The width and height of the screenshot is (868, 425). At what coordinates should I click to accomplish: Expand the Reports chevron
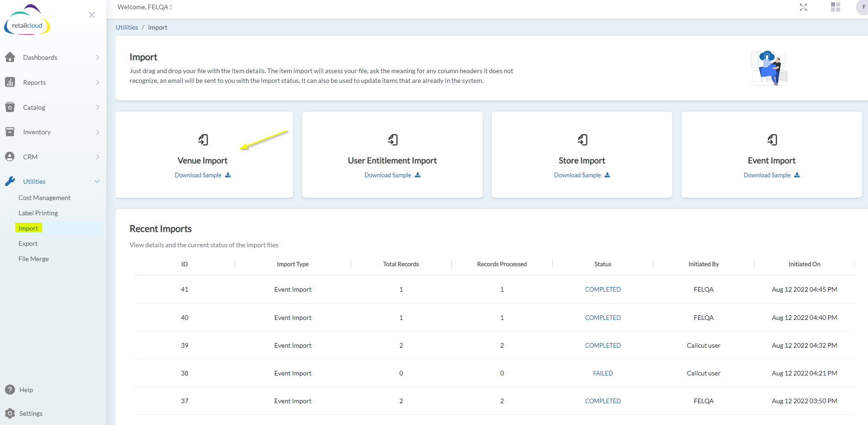tap(97, 82)
